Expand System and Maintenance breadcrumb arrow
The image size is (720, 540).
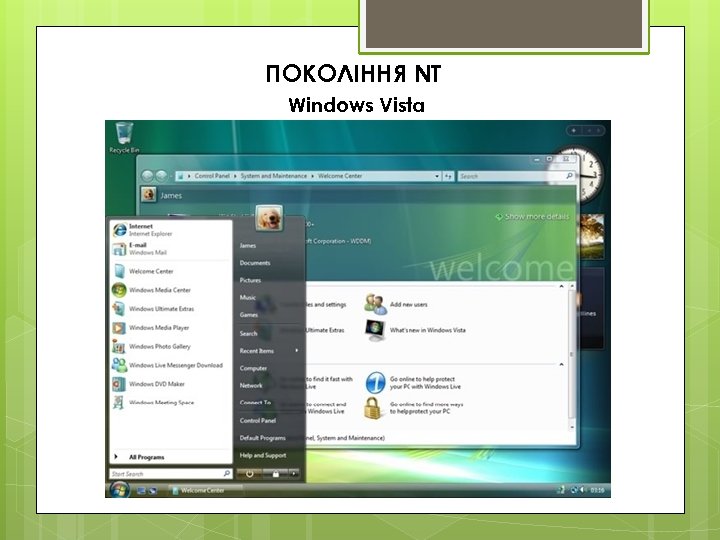[312, 176]
